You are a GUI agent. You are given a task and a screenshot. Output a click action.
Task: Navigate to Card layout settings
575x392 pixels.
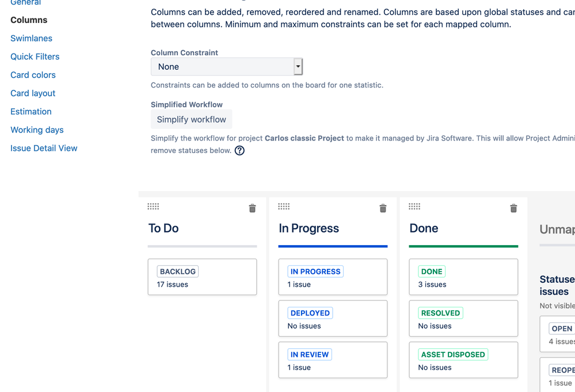point(33,93)
